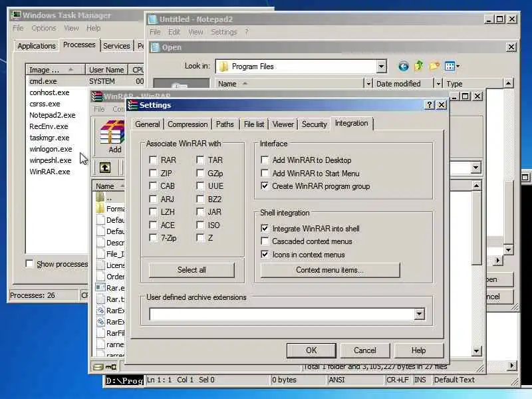Open Task Manager Applications tab
The width and height of the screenshot is (532, 399).
37,46
